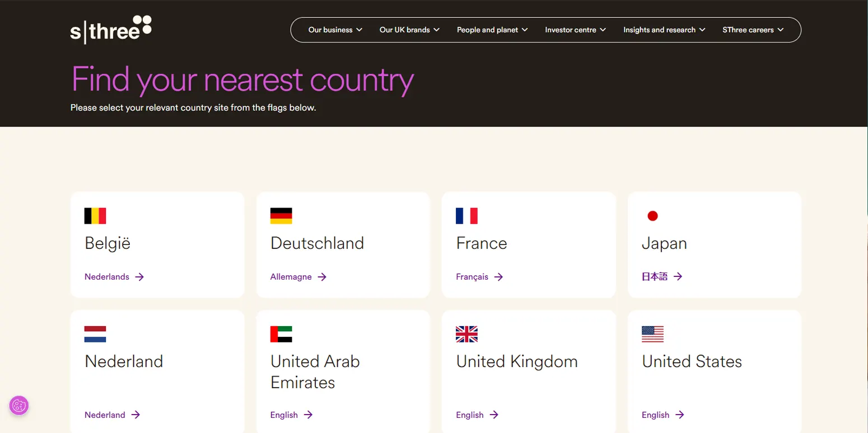Expand Insights and research chevron
Image resolution: width=868 pixels, height=433 pixels.
pos(702,30)
